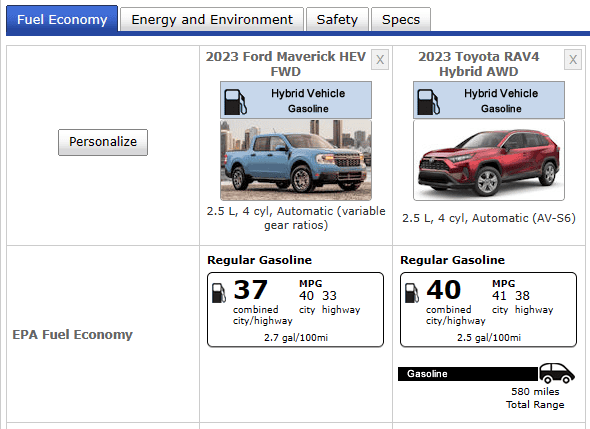Click the 2023 Toyota RAV4 Hybrid AWD title
Image resolution: width=590 pixels, height=429 pixels.
tap(479, 64)
